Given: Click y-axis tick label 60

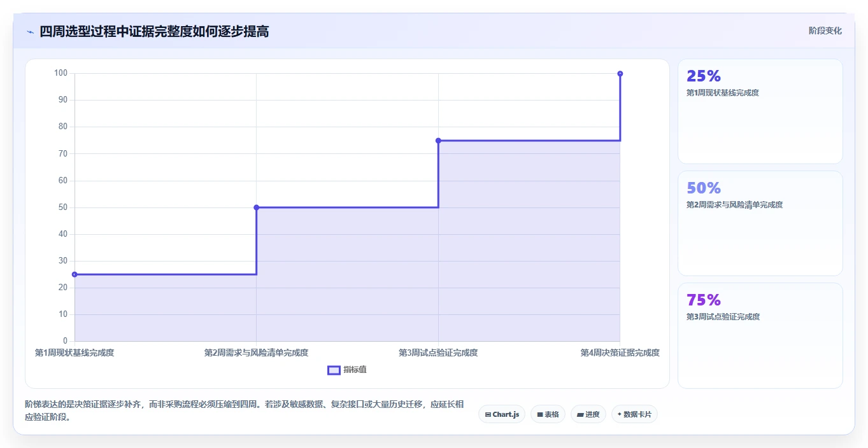Looking at the screenshot, I should (x=62, y=181).
